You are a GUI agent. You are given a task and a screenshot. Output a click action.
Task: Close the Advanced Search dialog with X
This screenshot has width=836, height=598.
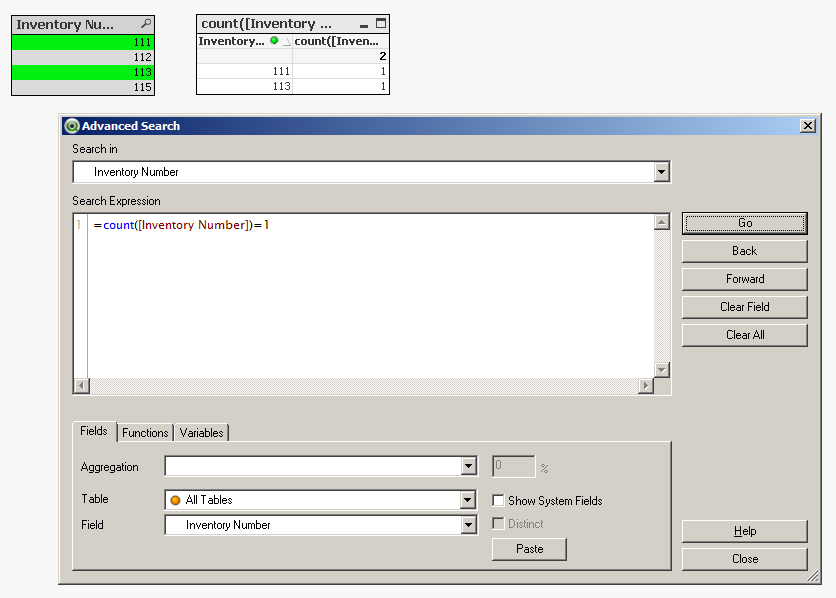(x=807, y=126)
